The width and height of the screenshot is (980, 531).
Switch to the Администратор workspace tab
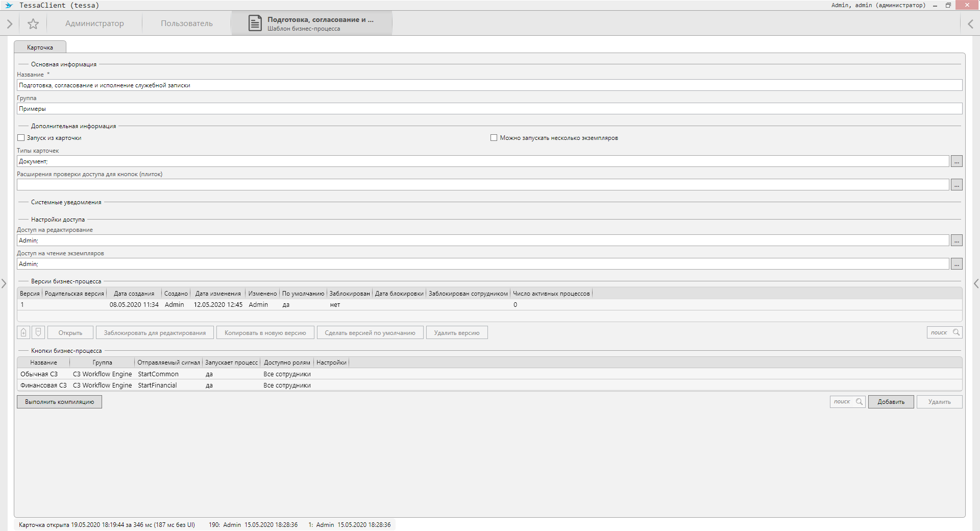(x=94, y=23)
